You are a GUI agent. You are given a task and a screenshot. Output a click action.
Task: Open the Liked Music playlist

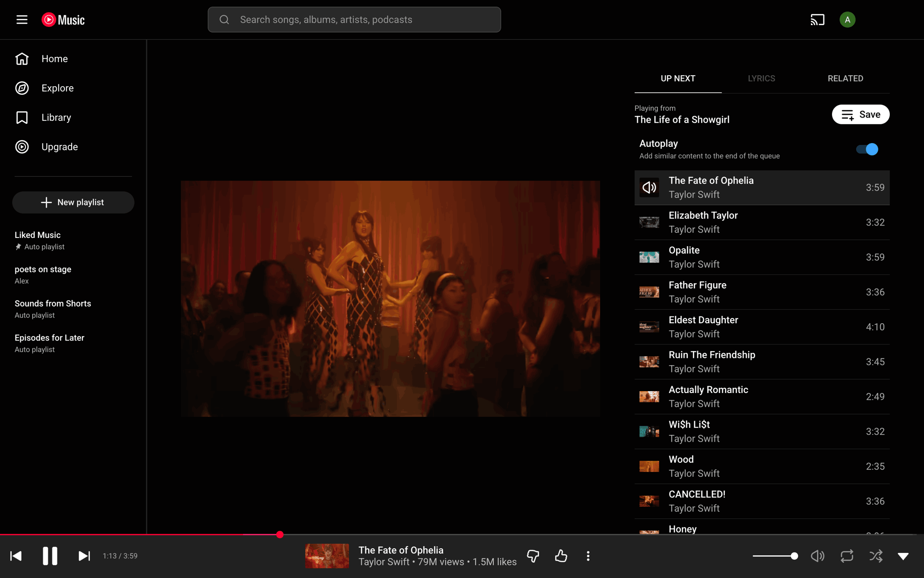point(73,240)
